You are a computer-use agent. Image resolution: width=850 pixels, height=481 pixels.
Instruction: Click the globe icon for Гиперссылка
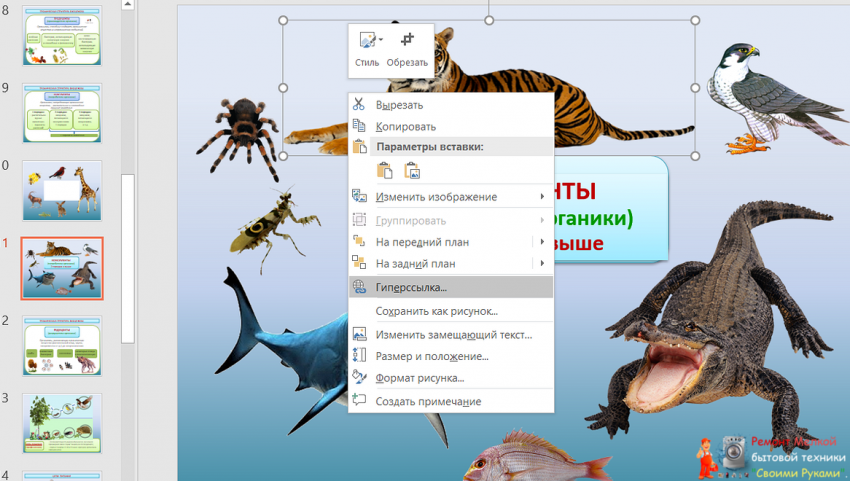pos(360,287)
